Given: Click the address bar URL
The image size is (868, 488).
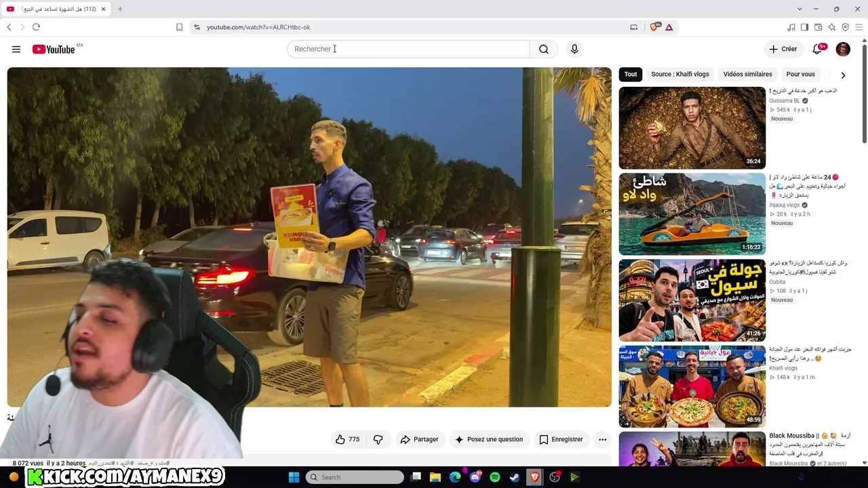Looking at the screenshot, I should [x=258, y=27].
